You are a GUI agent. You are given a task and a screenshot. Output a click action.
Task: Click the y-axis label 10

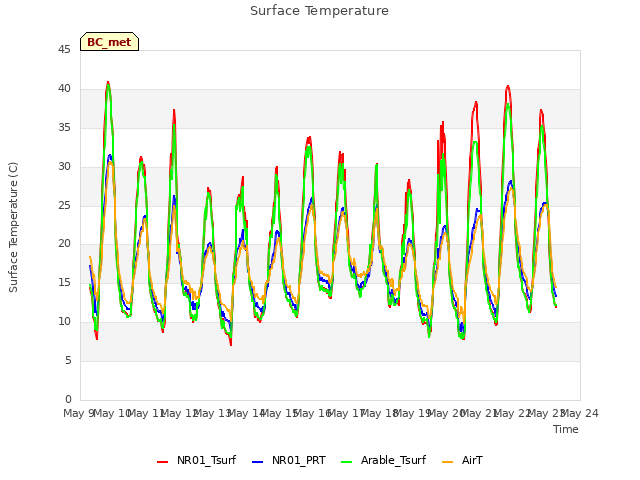click(x=64, y=322)
